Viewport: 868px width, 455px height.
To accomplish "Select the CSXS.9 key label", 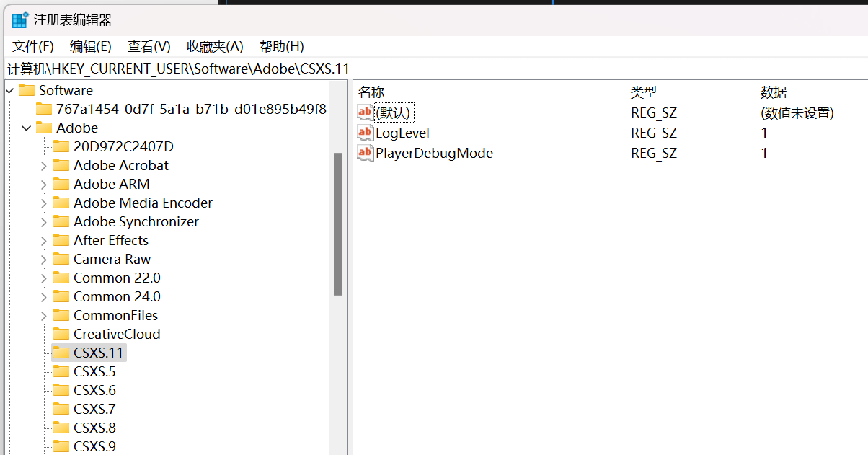I will tap(94, 446).
